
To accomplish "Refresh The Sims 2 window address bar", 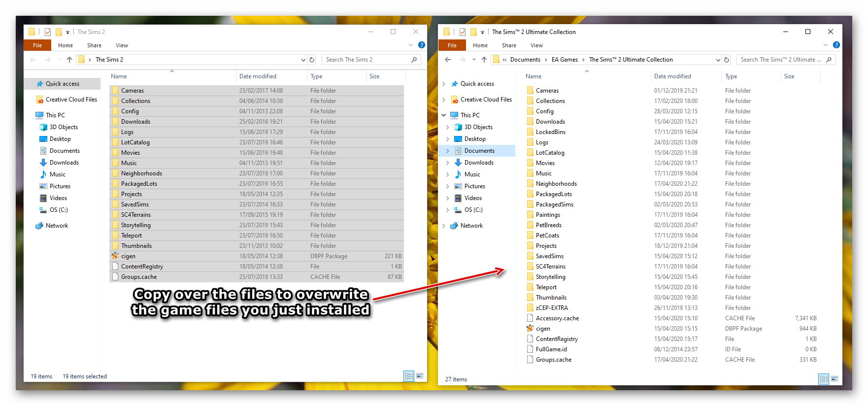I will [x=312, y=60].
